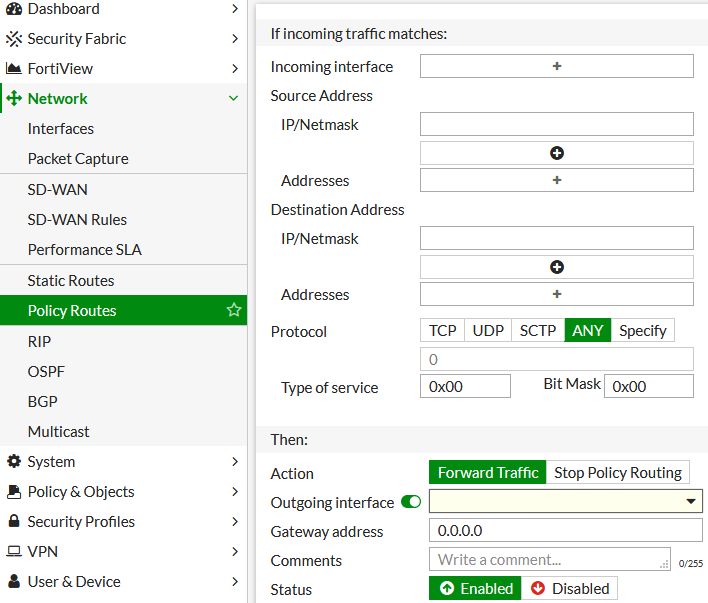
Task: Click the FortiView chart icon
Action: (14, 69)
